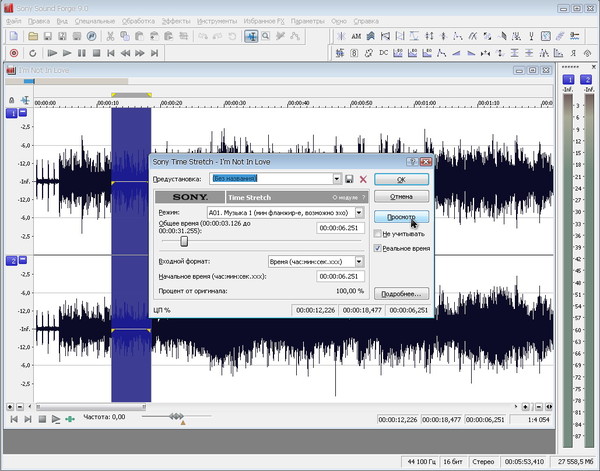Click the Отмена button
Viewport: 600px width, 471px height.
click(401, 197)
